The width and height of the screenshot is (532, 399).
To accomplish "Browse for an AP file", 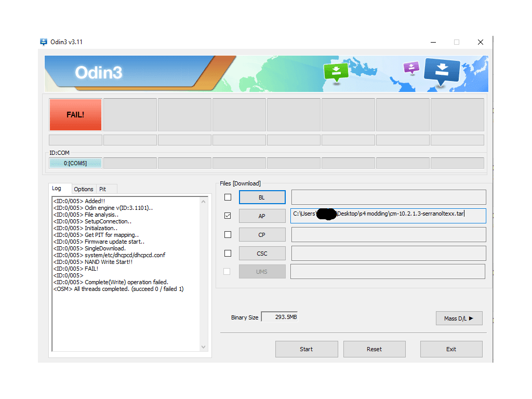I will tap(262, 216).
